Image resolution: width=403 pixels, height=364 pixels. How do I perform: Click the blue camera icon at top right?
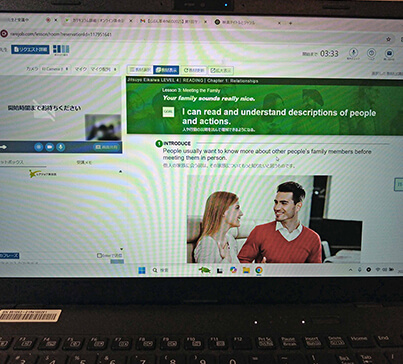389,54
